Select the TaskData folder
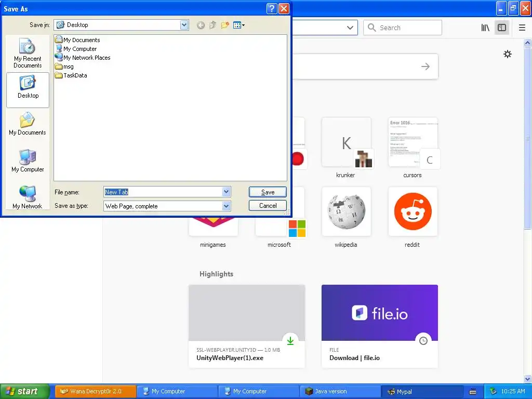 pyautogui.click(x=71, y=75)
